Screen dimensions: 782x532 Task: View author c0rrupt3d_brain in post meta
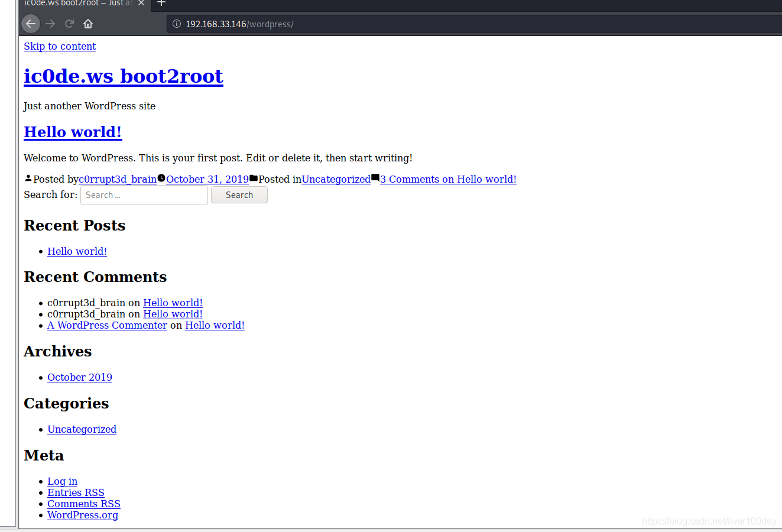[x=118, y=179]
